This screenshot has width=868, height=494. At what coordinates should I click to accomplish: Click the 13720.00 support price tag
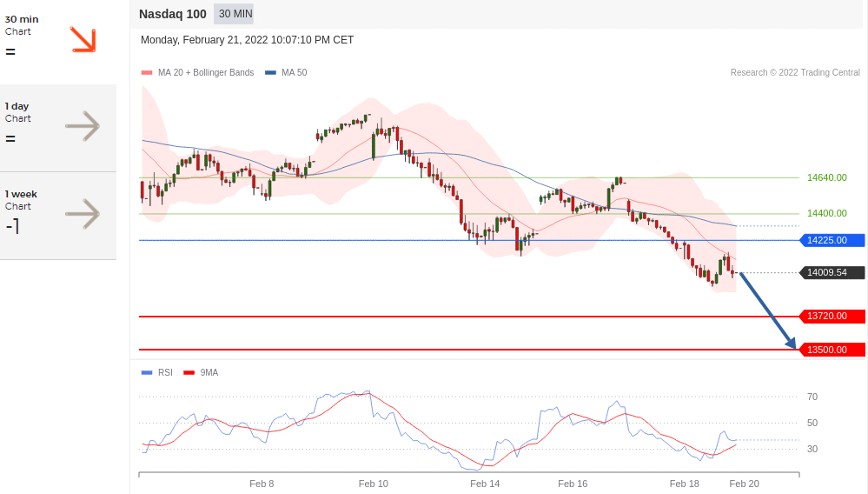coord(832,317)
